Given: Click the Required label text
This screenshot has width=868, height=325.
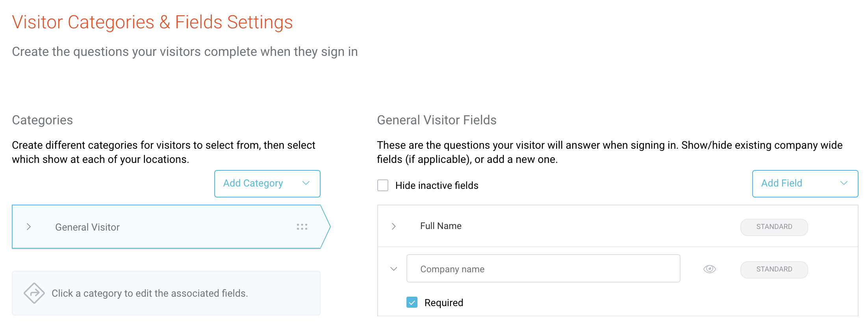Looking at the screenshot, I should (x=444, y=302).
